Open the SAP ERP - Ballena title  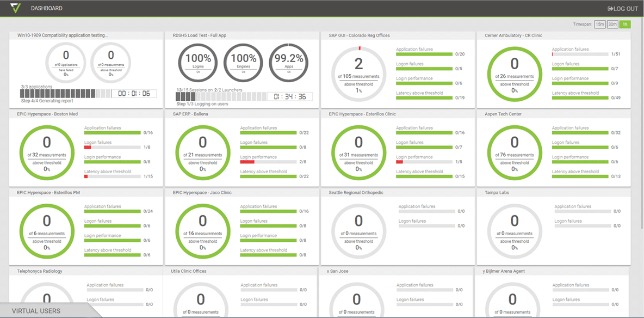pos(190,114)
